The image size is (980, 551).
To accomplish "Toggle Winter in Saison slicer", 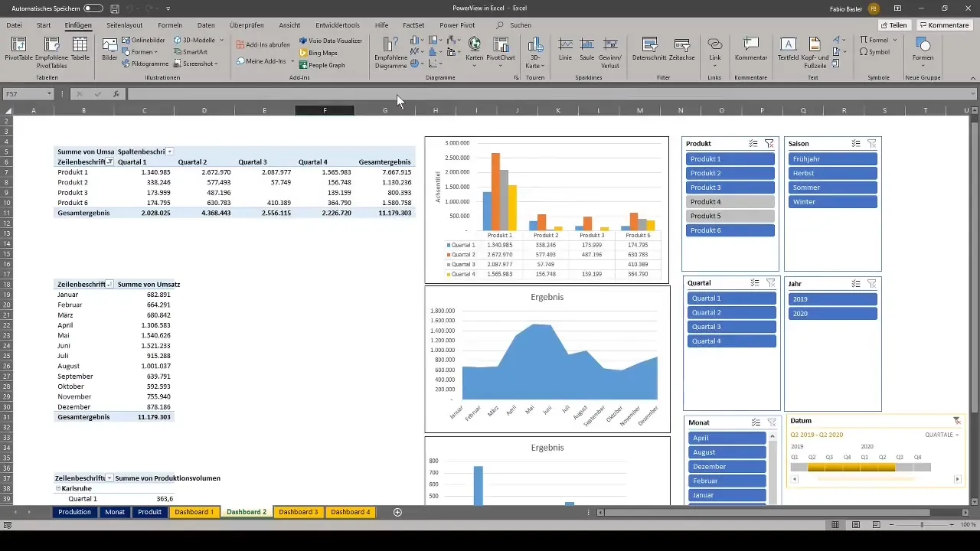I will tap(833, 202).
